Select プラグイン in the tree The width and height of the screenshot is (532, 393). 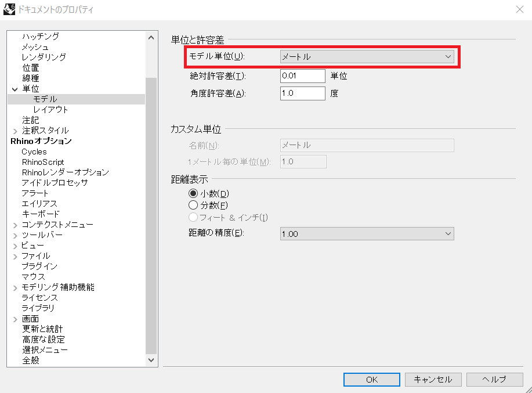coord(39,266)
